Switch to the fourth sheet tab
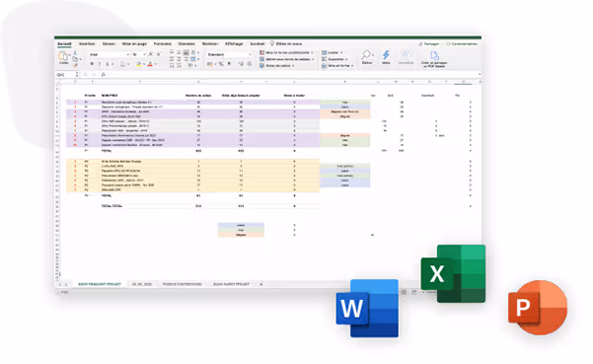This screenshot has height=364, width=593. point(231,284)
